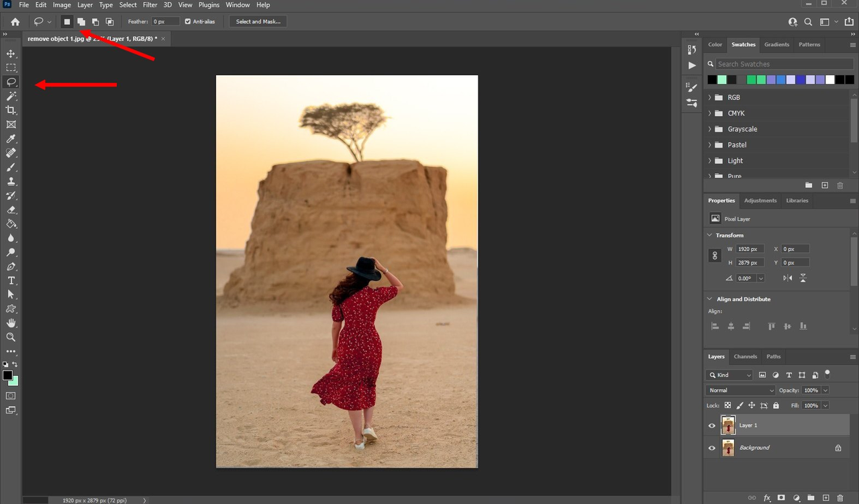
Task: Hide the Background layer
Action: click(x=711, y=448)
